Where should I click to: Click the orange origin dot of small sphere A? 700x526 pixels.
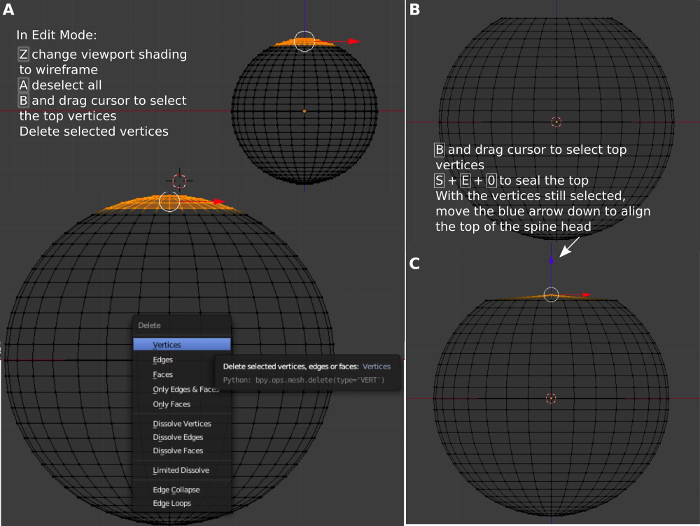click(x=304, y=111)
